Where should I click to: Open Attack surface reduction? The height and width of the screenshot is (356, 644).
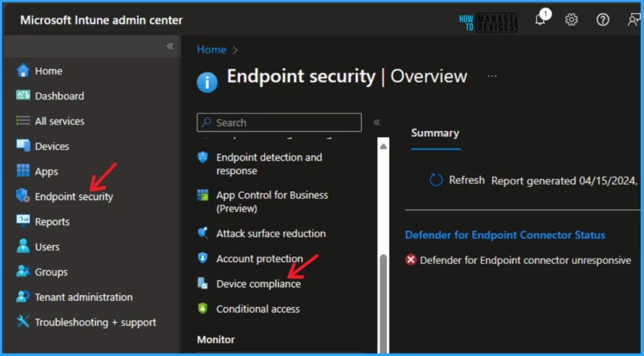271,233
